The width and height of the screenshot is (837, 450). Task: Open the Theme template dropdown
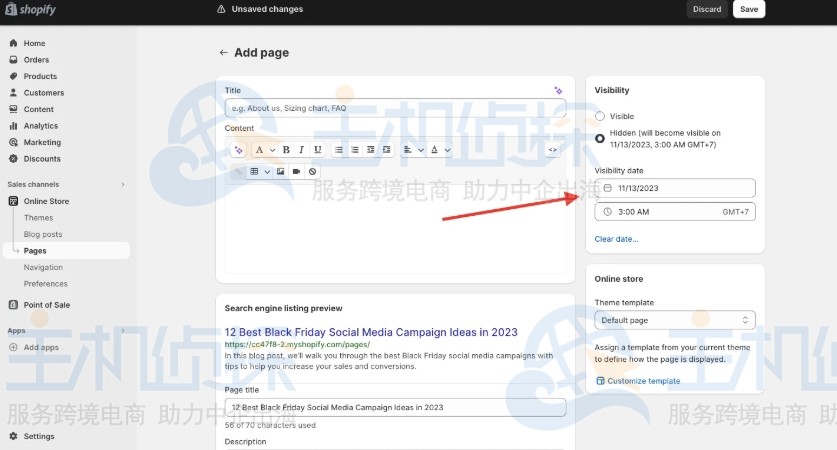675,320
